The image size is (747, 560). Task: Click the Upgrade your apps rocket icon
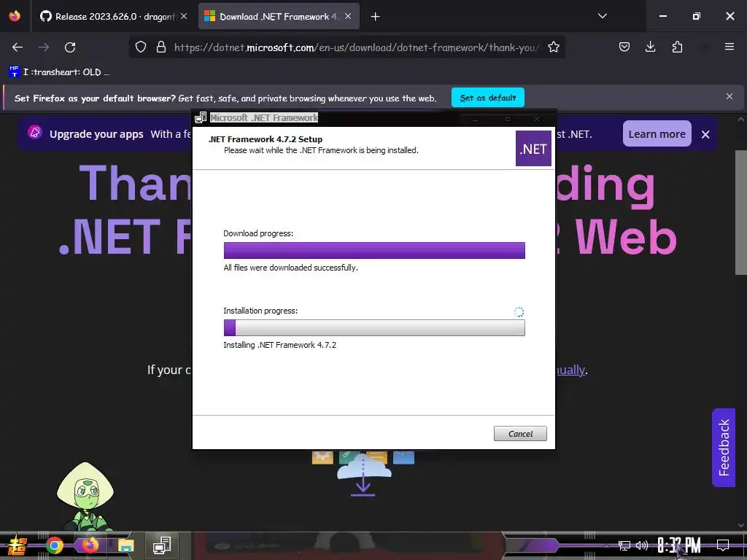tap(35, 132)
